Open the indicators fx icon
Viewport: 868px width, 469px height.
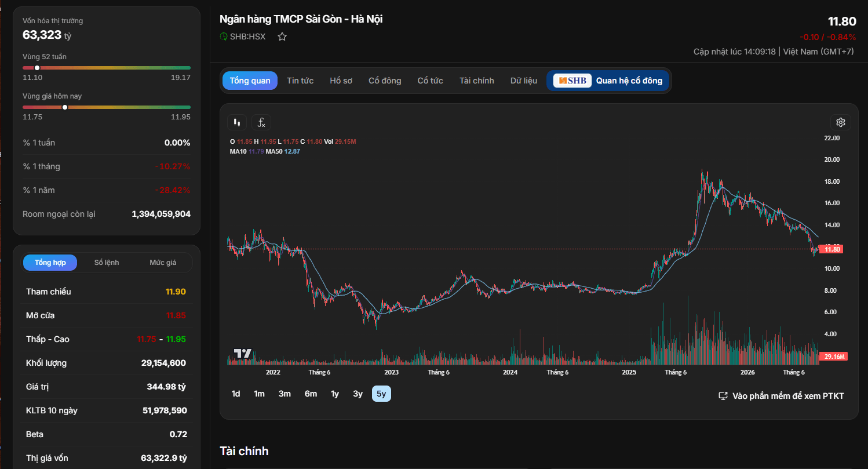click(261, 122)
